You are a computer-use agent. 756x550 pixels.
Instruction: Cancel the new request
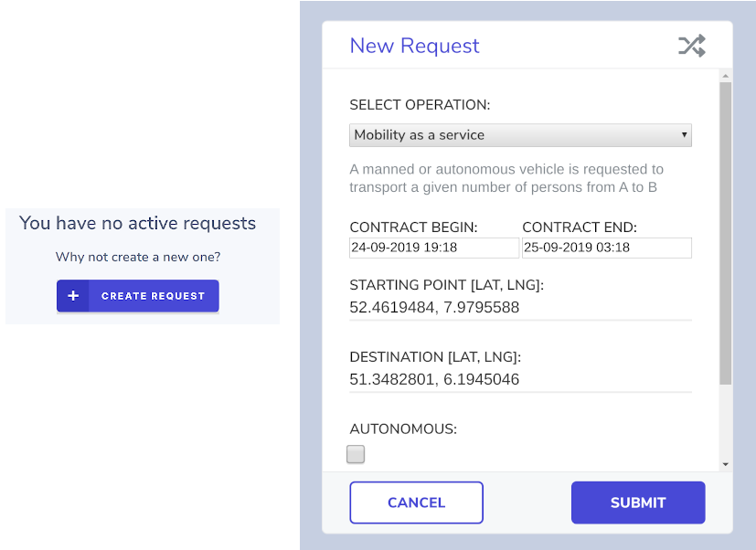point(417,502)
